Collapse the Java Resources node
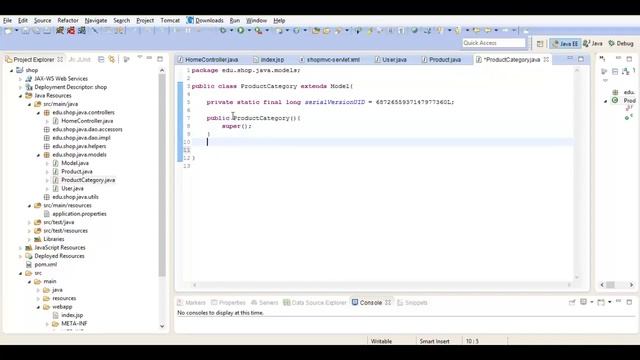This screenshot has height=360, width=640. [x=20, y=96]
